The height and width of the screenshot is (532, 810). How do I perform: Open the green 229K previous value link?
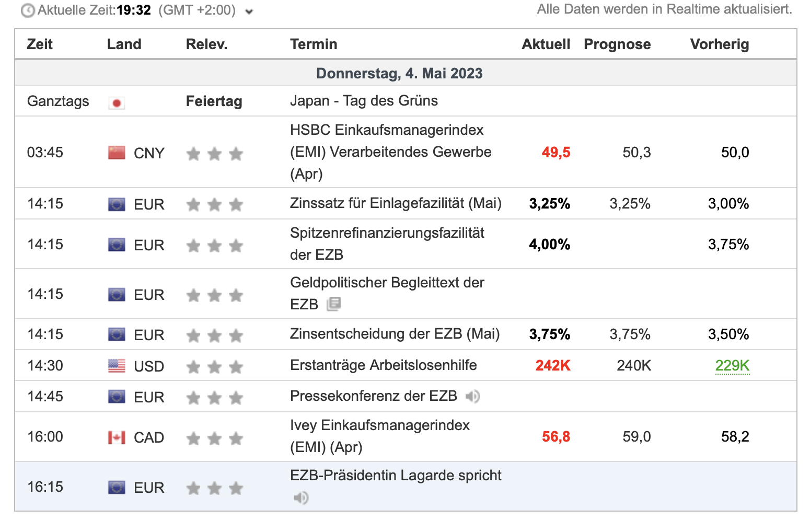(732, 366)
